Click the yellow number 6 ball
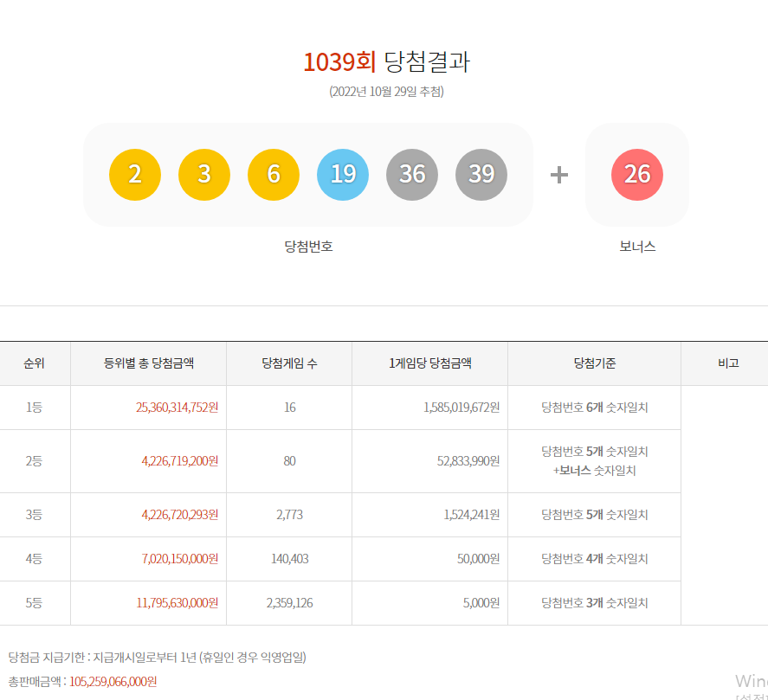The height and width of the screenshot is (700, 768). click(274, 175)
